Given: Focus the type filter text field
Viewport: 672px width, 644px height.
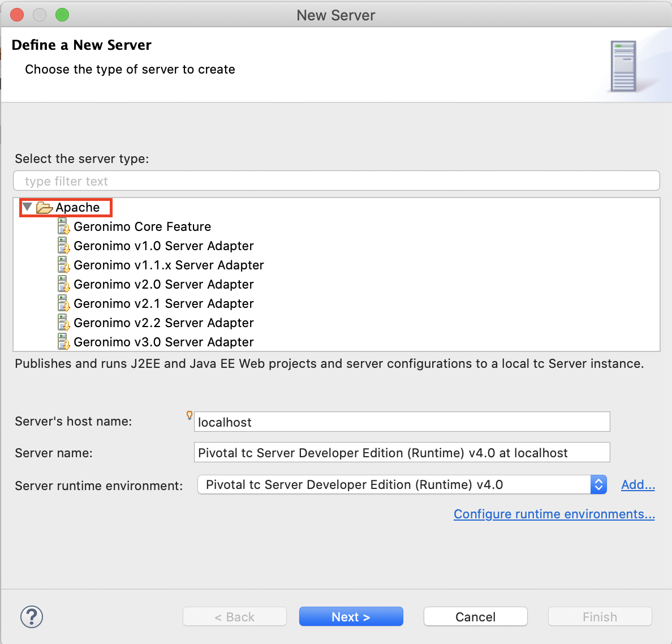Looking at the screenshot, I should coord(337,181).
